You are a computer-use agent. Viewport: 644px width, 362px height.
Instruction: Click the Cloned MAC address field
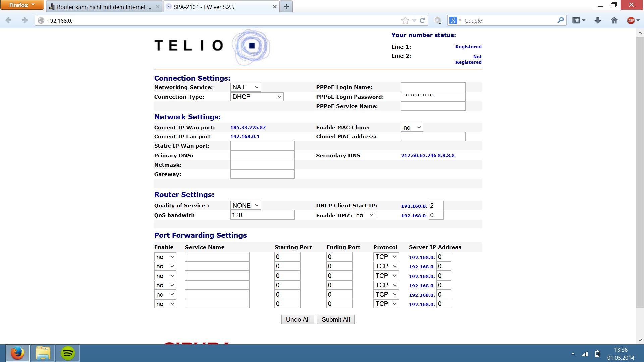(433, 136)
